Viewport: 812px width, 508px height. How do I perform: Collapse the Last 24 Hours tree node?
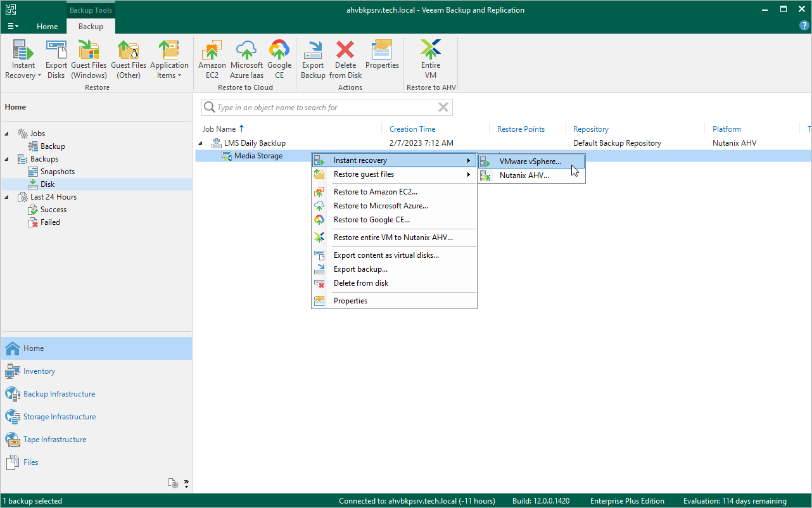(8, 197)
